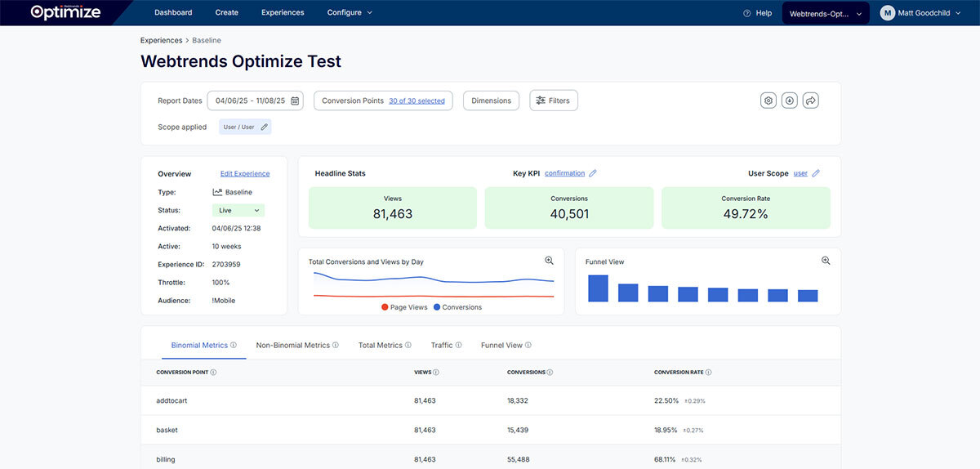The width and height of the screenshot is (980, 469).
Task: Open the Report Dates range picker
Action: (255, 101)
